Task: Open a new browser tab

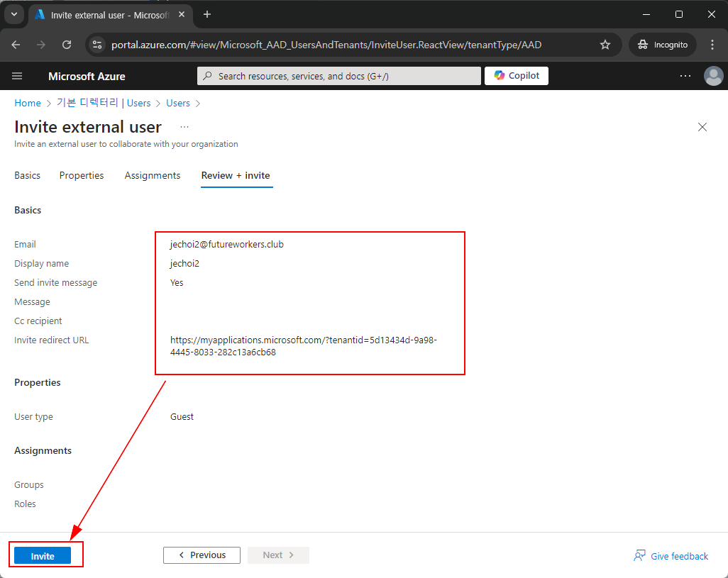Action: (x=207, y=15)
